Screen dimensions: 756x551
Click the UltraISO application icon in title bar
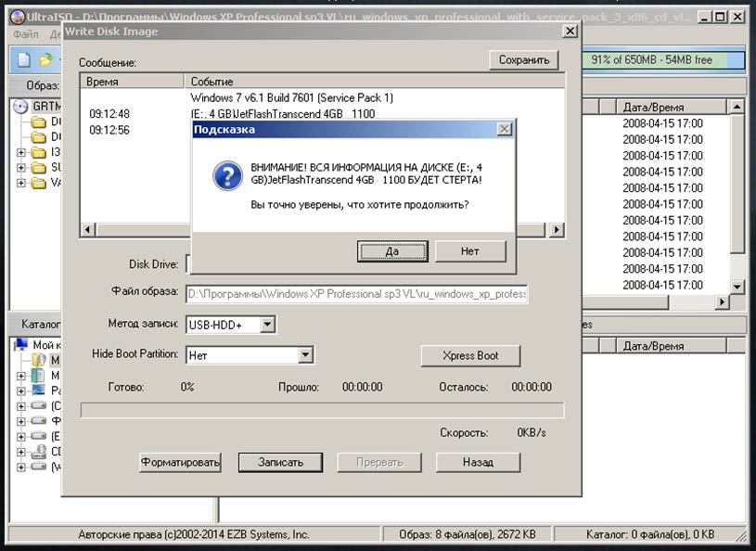pos(18,18)
